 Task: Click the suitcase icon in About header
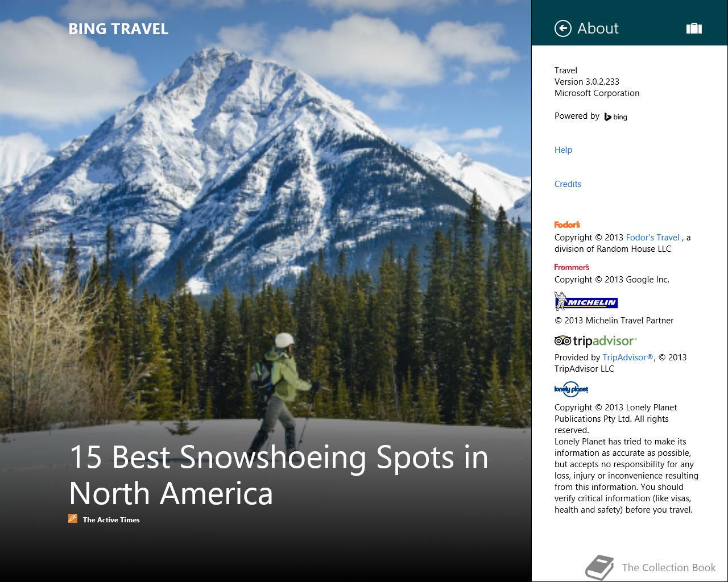694,28
